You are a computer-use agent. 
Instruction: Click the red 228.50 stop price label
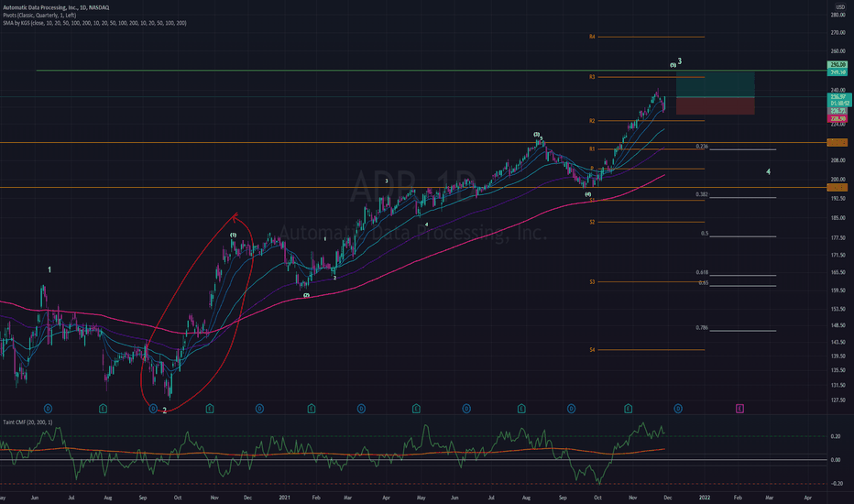(838, 118)
